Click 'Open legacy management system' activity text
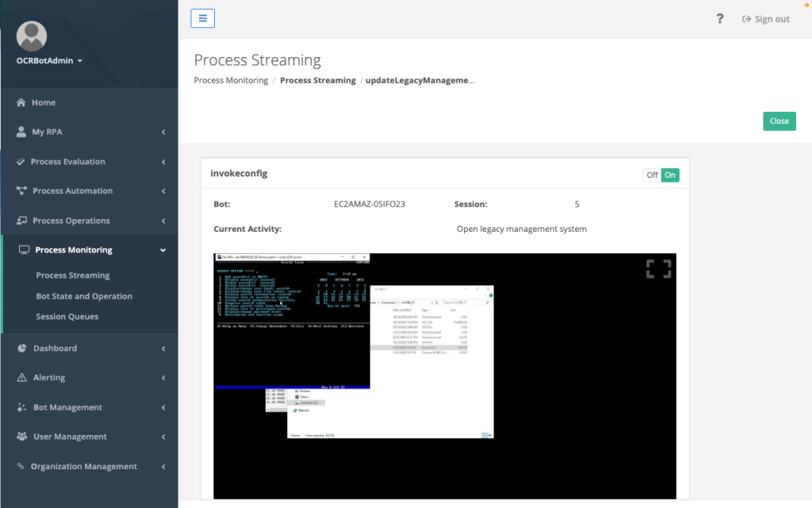Viewport: 812px width, 508px height. pos(522,229)
